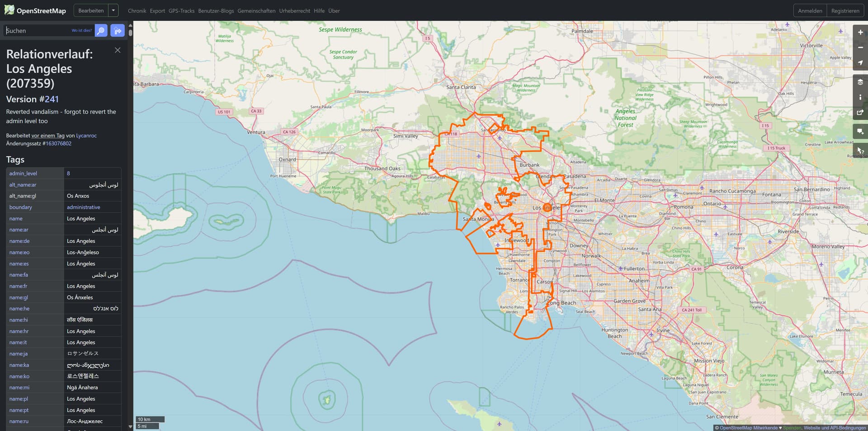Open Urheberrecht page
Image resolution: width=868 pixels, height=431 pixels.
point(295,11)
